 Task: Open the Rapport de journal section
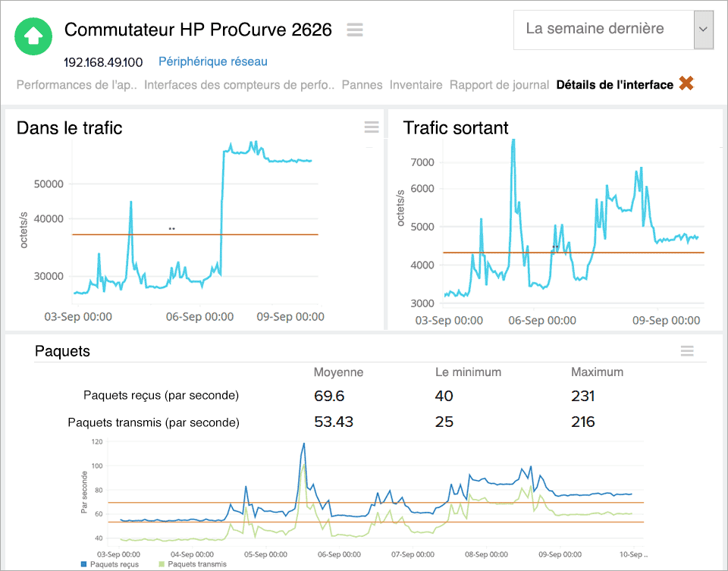499,85
